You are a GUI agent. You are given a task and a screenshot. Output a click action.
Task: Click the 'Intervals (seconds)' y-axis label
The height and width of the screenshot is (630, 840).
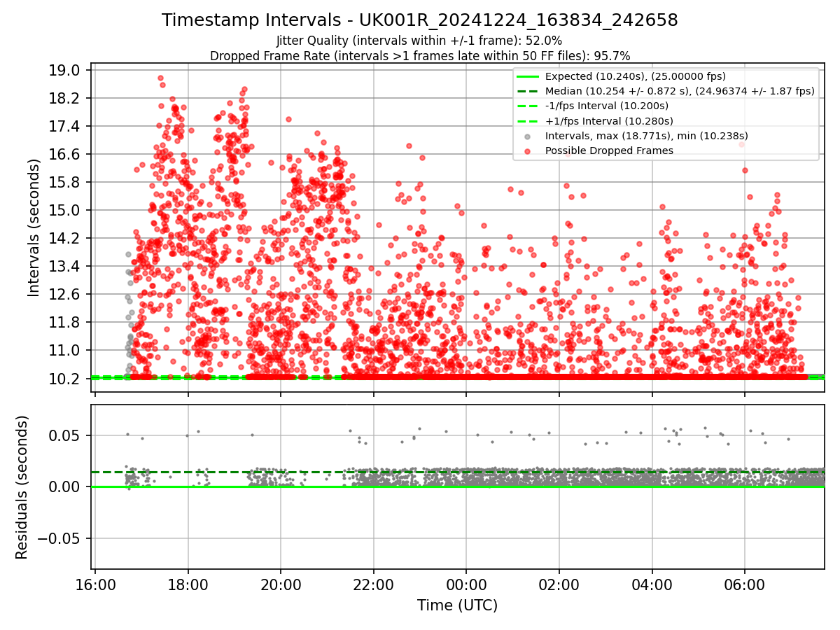pos(34,227)
